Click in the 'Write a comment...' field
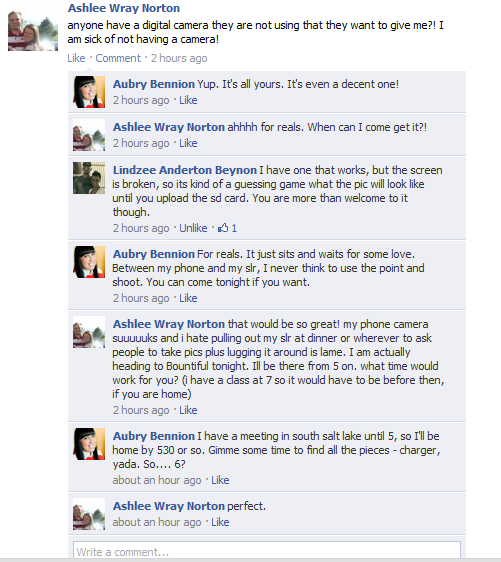Viewport: 501px width, 562px height. [267, 551]
